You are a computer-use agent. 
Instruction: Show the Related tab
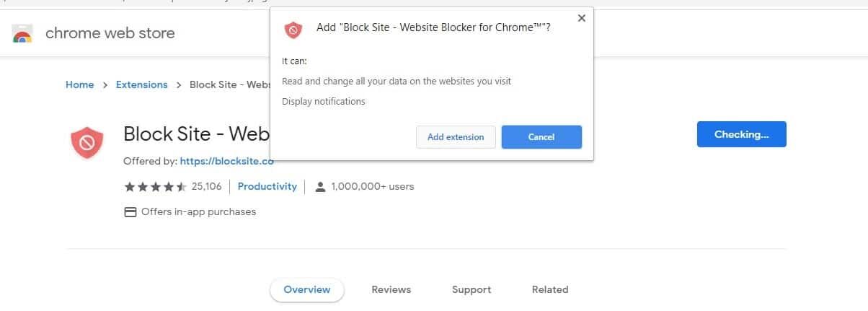point(550,289)
